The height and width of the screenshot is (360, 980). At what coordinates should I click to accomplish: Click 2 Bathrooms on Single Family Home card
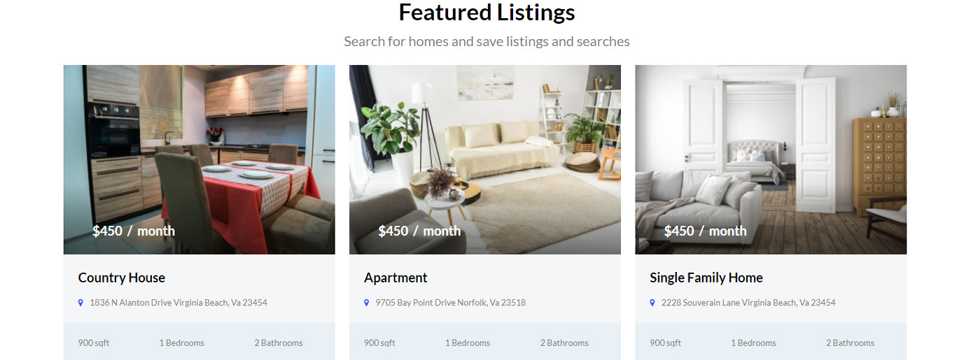tap(850, 343)
